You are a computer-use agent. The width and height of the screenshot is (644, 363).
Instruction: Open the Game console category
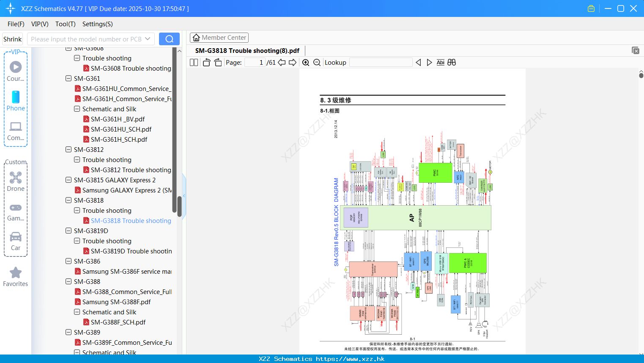point(16,212)
